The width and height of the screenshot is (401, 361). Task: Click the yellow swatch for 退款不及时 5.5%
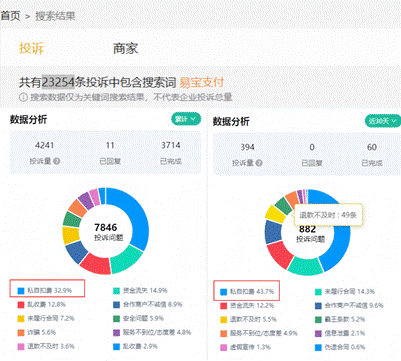pyautogui.click(x=224, y=320)
